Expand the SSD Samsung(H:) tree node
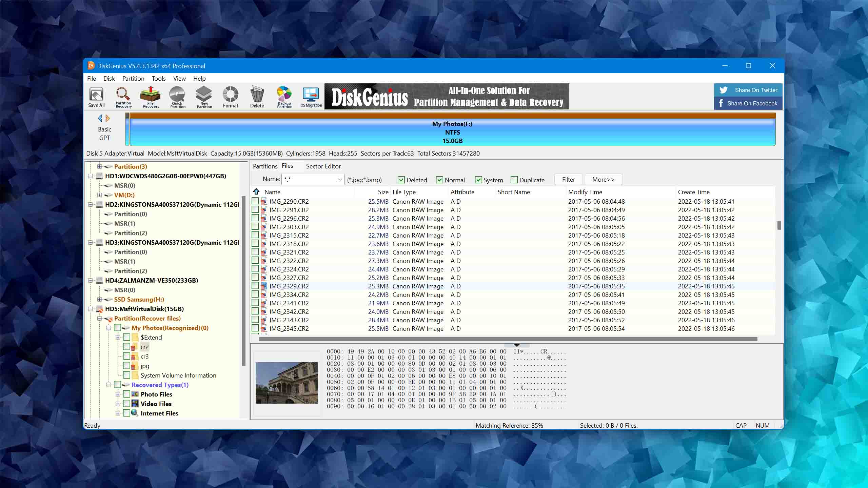This screenshot has width=868, height=488. tap(99, 299)
